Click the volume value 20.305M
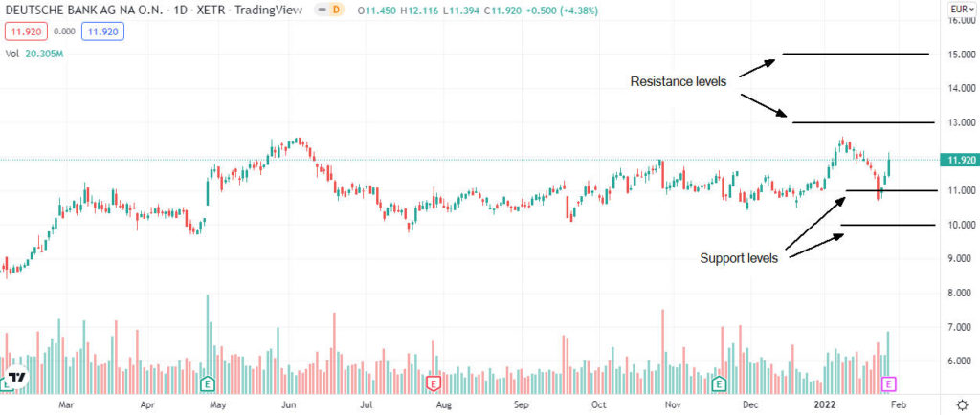The width and height of the screenshot is (980, 415). [44, 54]
